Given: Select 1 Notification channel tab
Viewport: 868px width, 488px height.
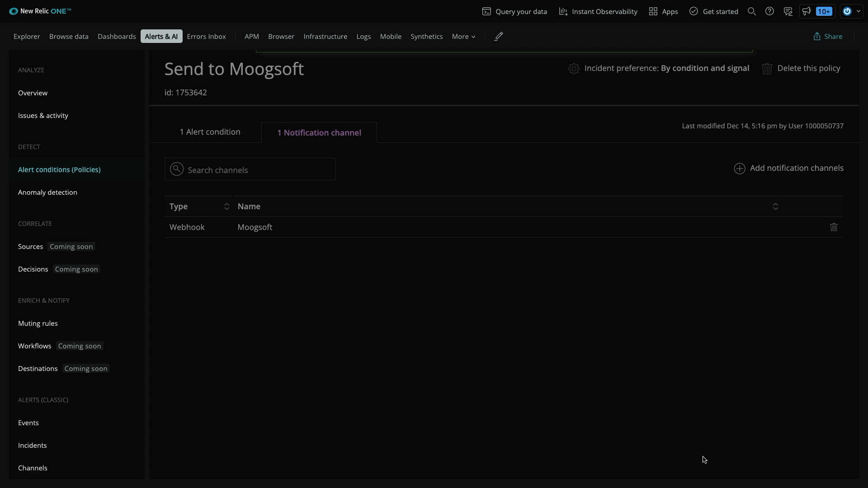Looking at the screenshot, I should [x=319, y=133].
